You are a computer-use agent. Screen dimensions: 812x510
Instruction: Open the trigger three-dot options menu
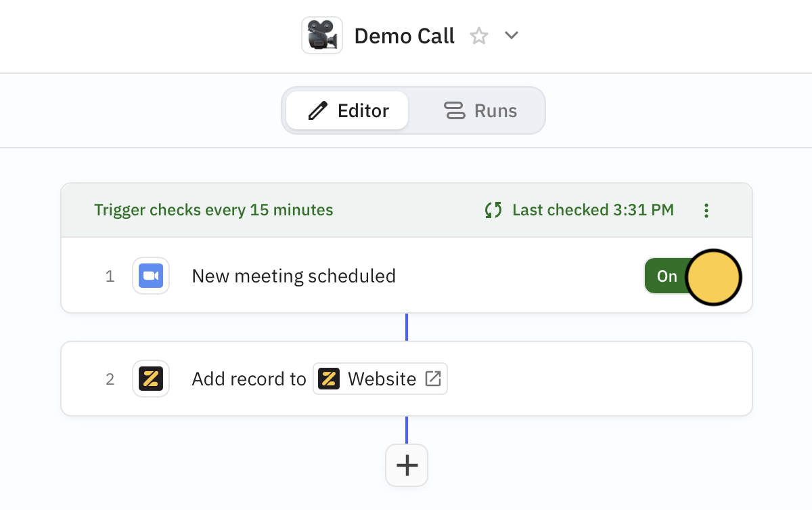pos(706,211)
